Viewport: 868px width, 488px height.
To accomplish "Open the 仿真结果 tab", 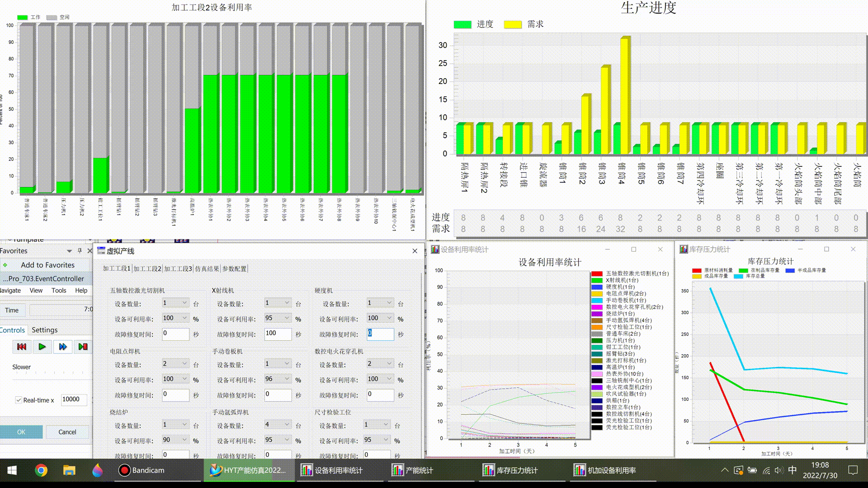I will tap(207, 268).
